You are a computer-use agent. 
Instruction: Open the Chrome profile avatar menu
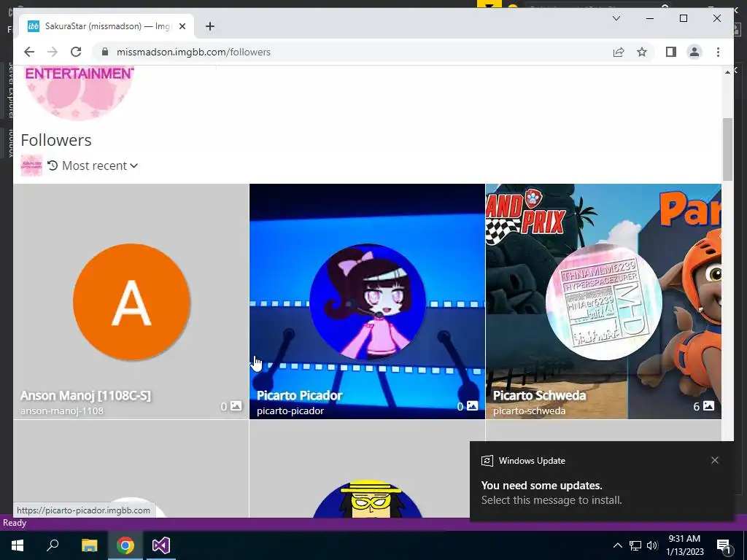tap(694, 52)
